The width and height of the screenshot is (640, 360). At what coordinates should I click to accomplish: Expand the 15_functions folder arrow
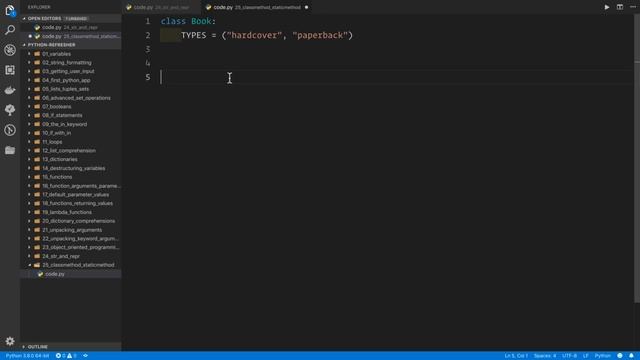[x=29, y=177]
